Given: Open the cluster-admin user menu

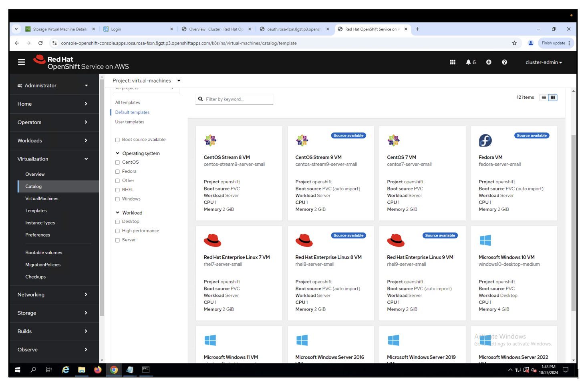Looking at the screenshot, I should tap(544, 62).
